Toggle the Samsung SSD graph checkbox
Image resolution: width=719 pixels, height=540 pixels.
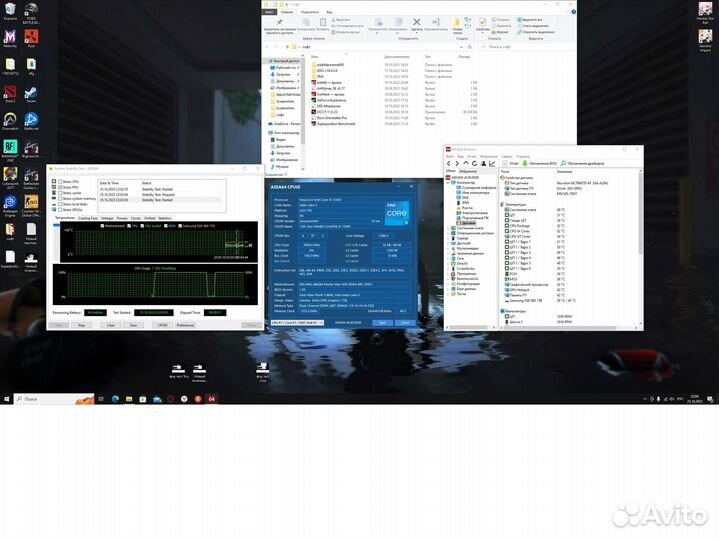pos(180,226)
